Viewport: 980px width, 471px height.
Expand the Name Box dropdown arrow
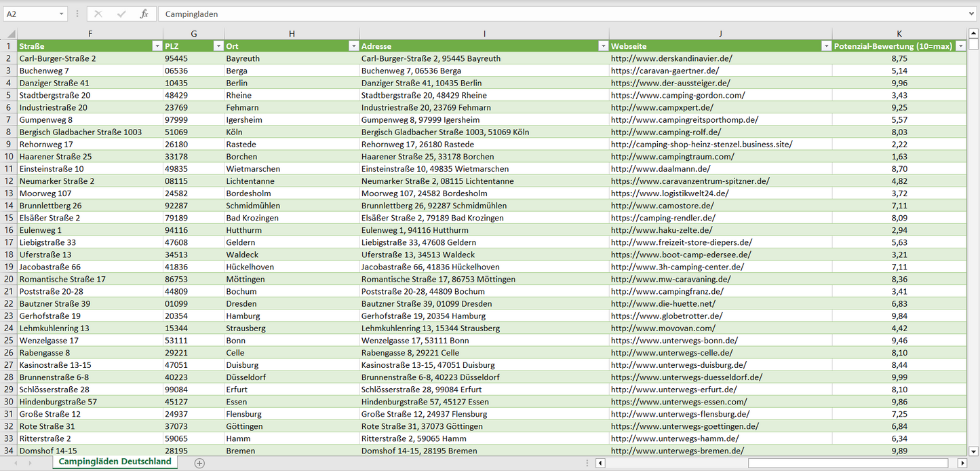pos(62,14)
